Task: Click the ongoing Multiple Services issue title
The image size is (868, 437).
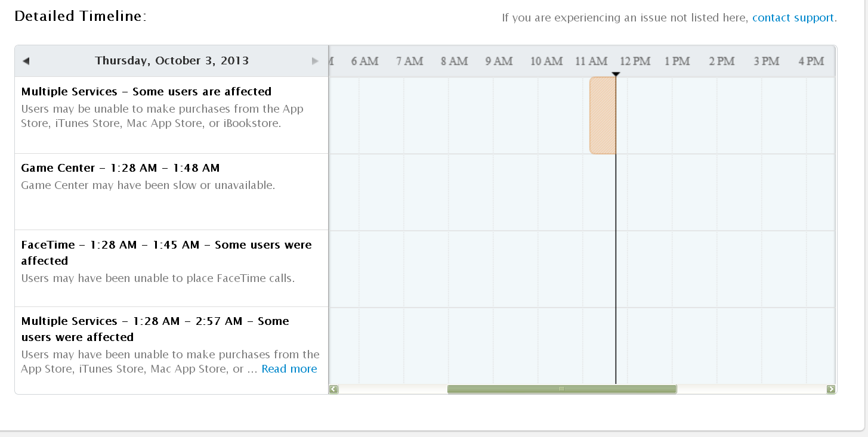Action: pos(146,92)
